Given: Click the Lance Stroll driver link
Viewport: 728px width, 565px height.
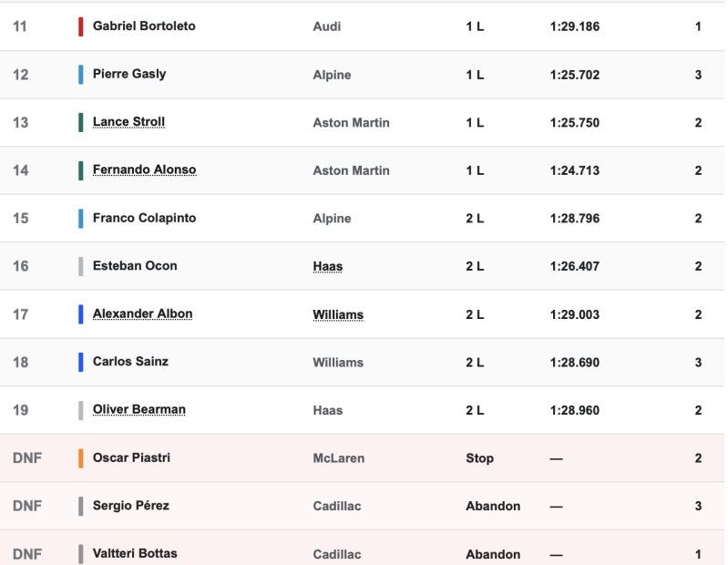Looking at the screenshot, I should 128,121.
